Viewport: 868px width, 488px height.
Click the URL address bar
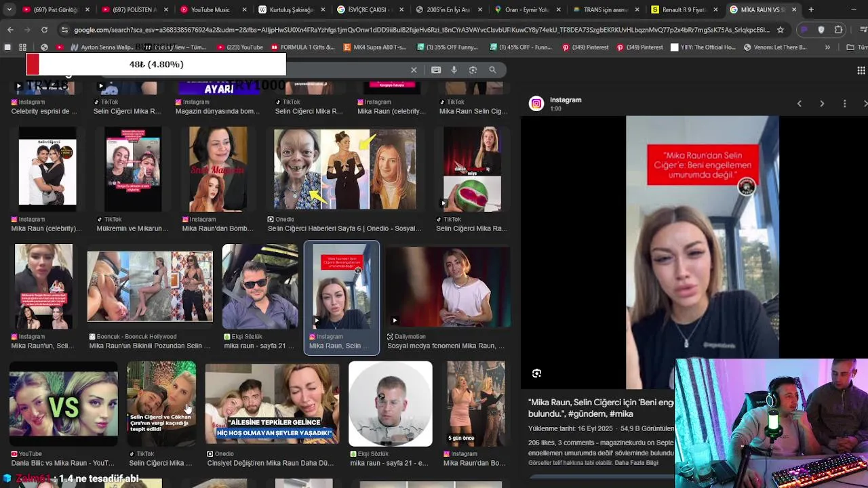[420, 30]
